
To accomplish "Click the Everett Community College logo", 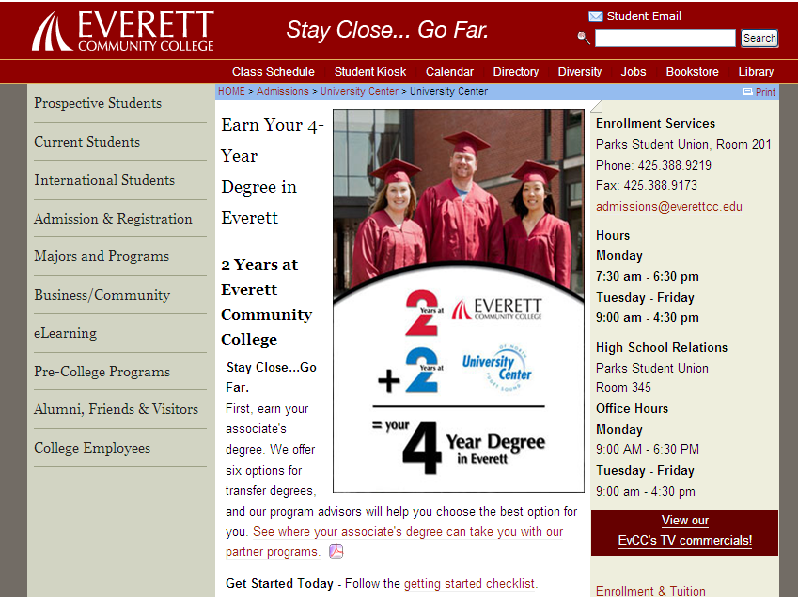I will coord(123,31).
